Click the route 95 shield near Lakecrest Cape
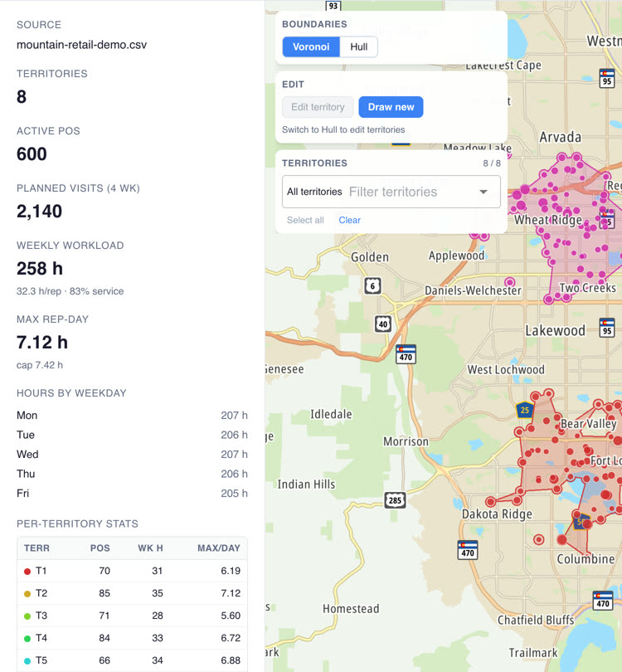 [x=606, y=79]
